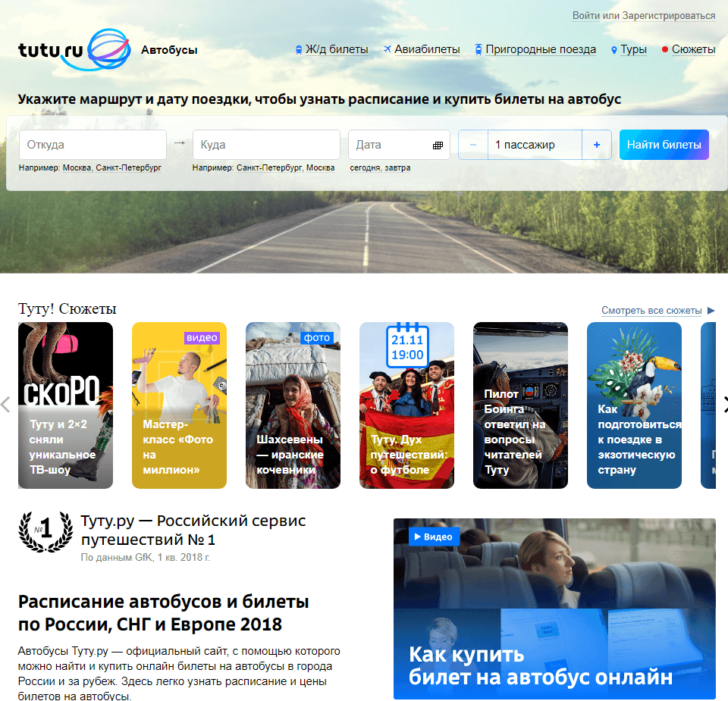Open the Пилот Боинга story card
The width and height of the screenshot is (728, 701).
point(520,405)
